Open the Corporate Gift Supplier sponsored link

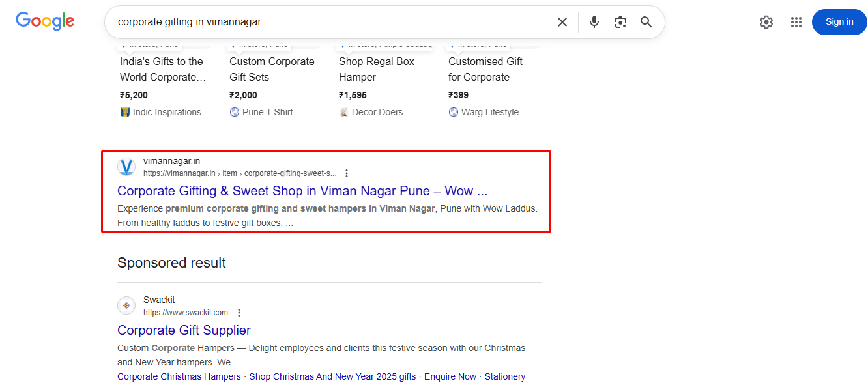click(x=184, y=330)
